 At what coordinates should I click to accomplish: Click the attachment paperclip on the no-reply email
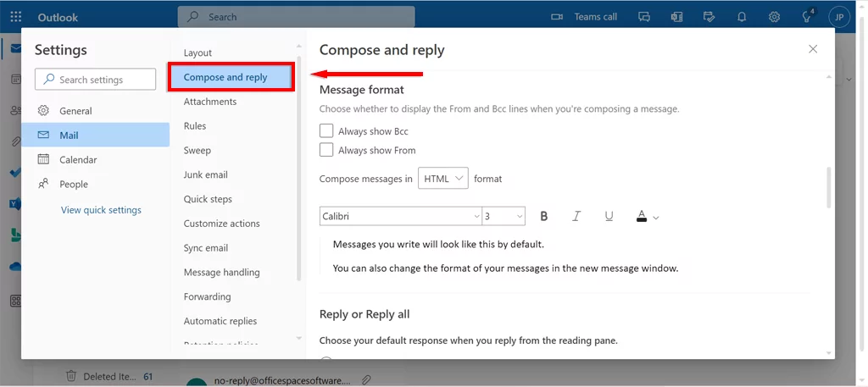(366, 380)
